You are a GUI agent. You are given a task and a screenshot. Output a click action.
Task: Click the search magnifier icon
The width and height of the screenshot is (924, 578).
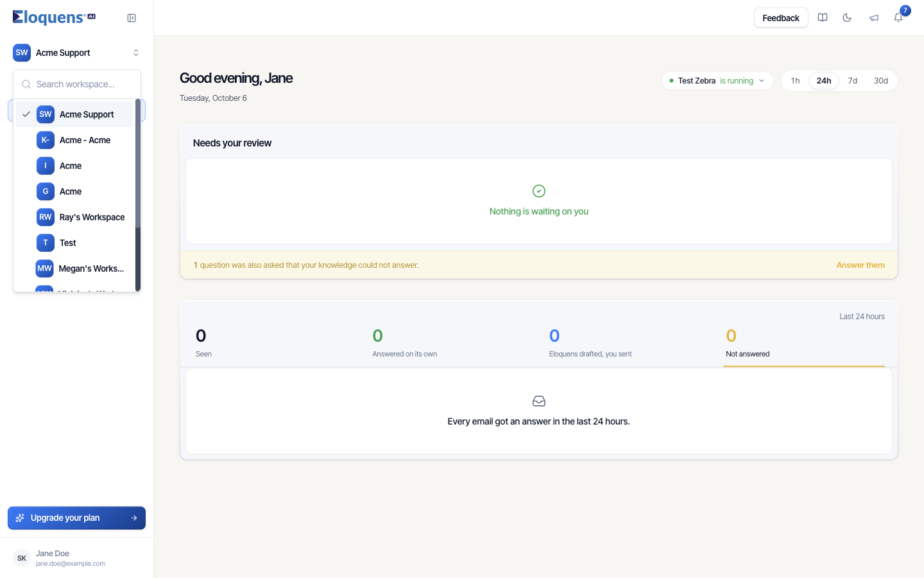point(26,84)
